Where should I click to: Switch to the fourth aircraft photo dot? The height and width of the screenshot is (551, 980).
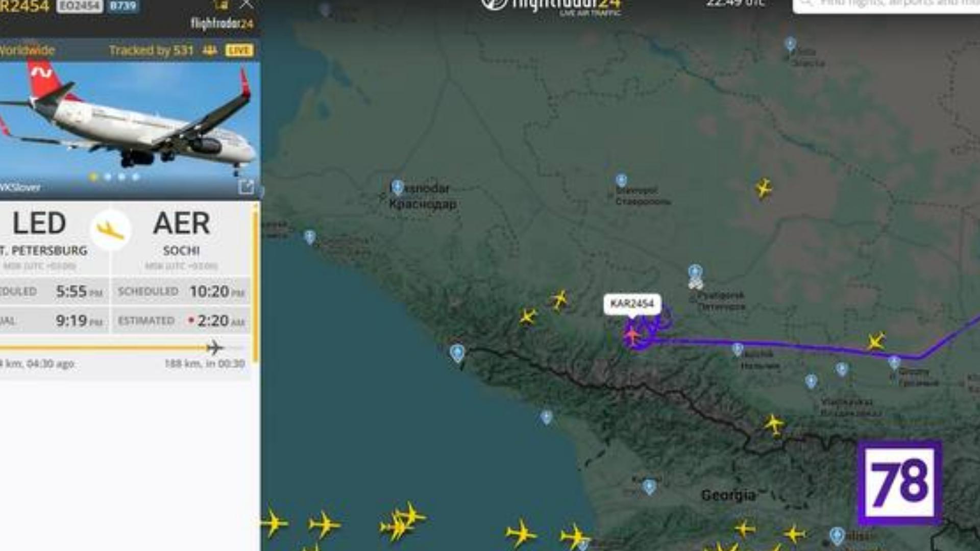click(x=136, y=177)
